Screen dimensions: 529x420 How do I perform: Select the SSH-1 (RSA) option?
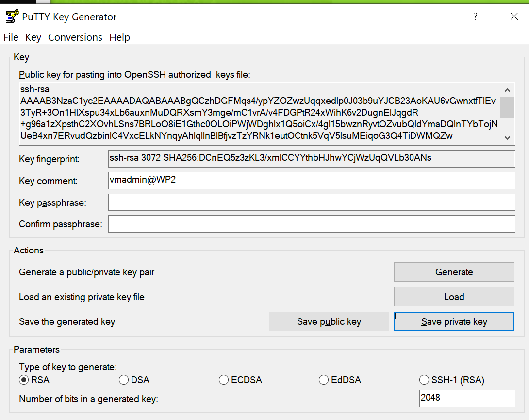pos(424,380)
